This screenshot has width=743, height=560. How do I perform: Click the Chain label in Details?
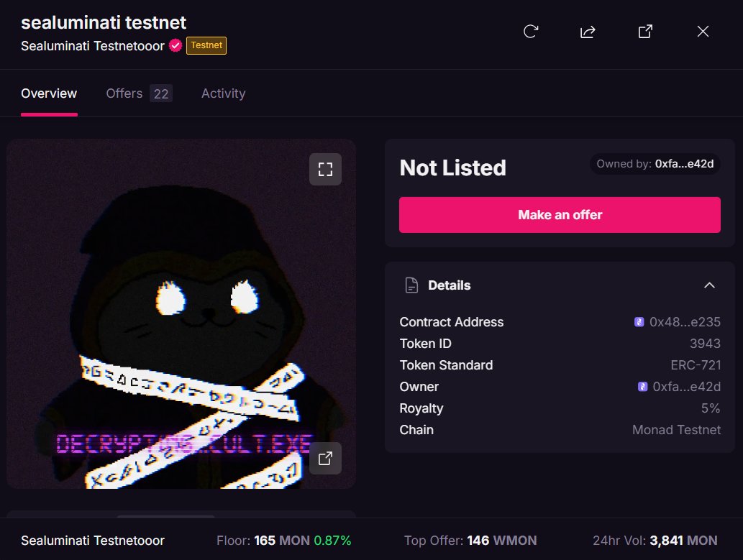pyautogui.click(x=416, y=430)
